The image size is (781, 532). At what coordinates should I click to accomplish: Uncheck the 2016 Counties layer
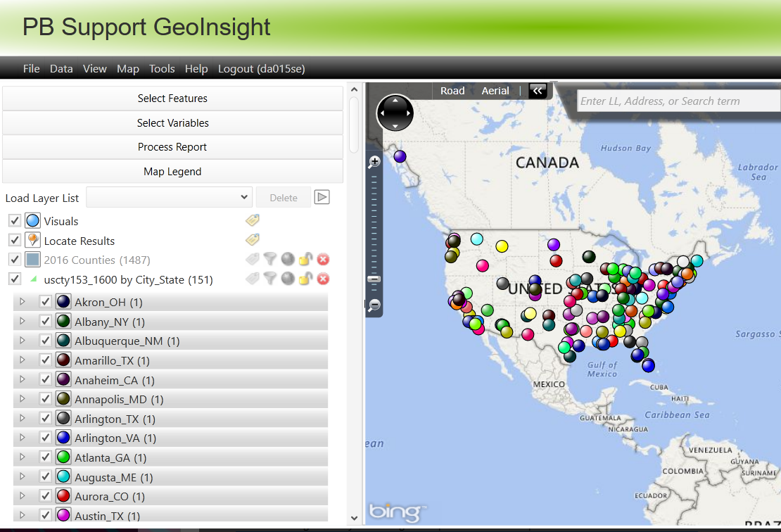[x=14, y=259]
